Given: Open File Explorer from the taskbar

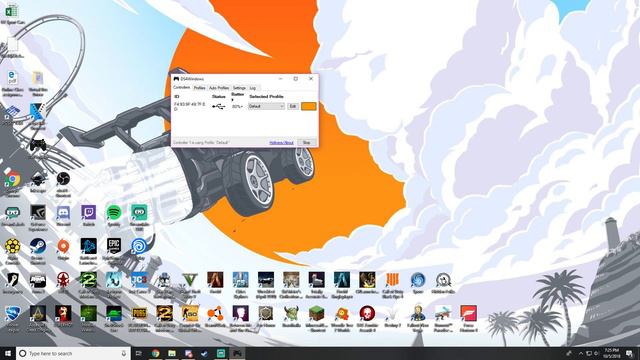Looking at the screenshot, I should (171, 353).
